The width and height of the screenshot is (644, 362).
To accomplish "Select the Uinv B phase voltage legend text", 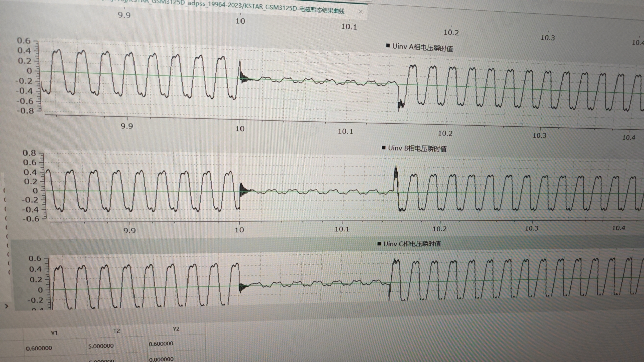I will tap(417, 148).
